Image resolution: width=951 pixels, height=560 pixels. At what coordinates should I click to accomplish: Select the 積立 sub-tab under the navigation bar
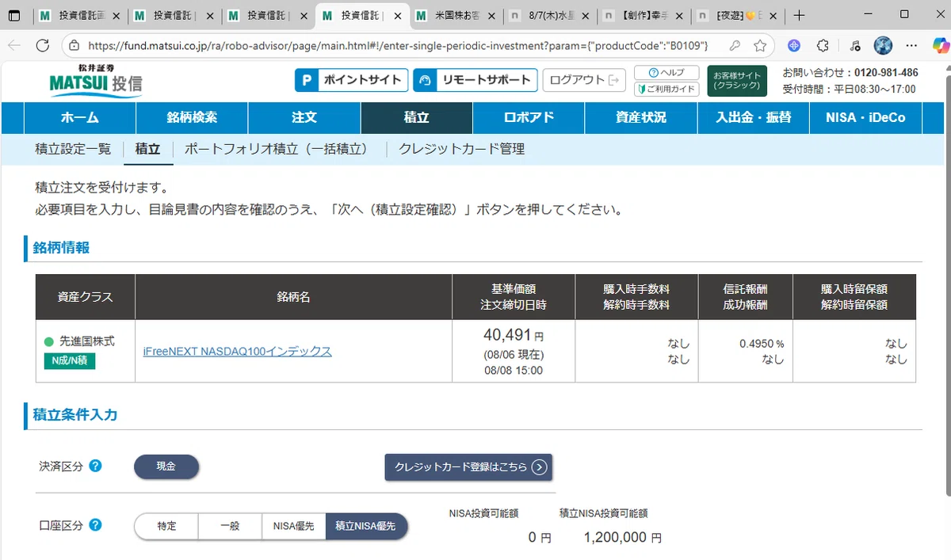tap(148, 149)
